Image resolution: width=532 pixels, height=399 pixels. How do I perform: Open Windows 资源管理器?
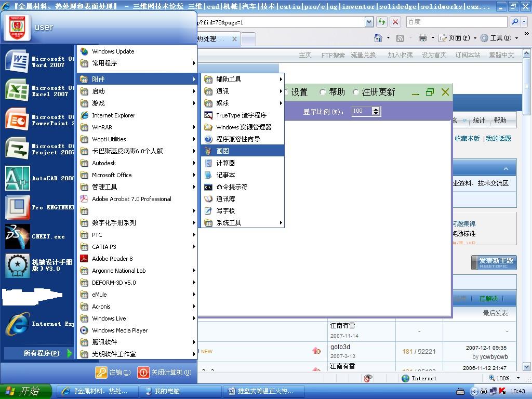pos(243,127)
